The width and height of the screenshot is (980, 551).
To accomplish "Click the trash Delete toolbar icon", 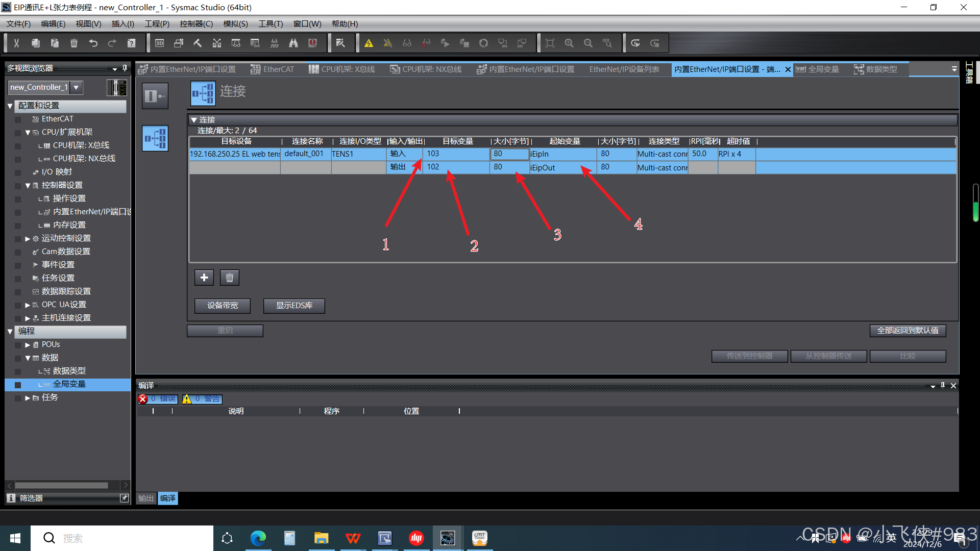I will [74, 43].
